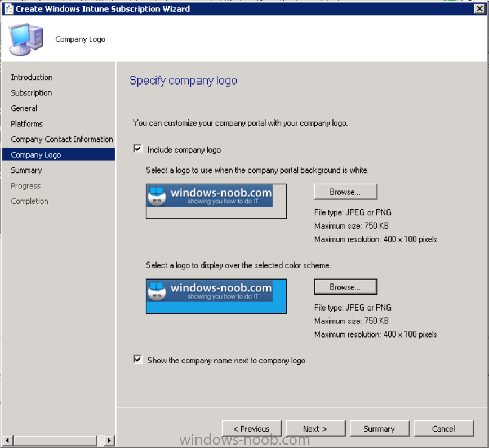Go to the Introduction step
This screenshot has height=448, width=489.
(x=32, y=77)
